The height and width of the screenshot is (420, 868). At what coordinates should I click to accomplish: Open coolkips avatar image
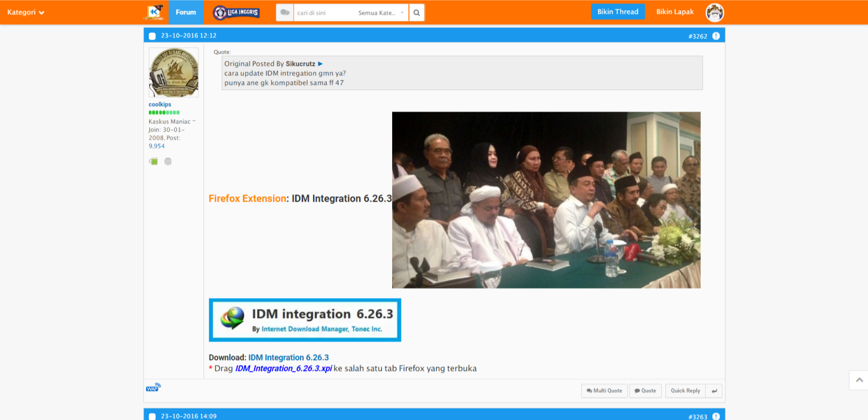click(174, 72)
